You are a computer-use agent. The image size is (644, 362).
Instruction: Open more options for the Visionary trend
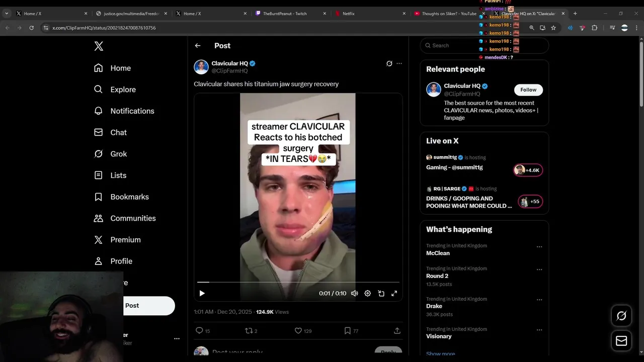tap(539, 330)
